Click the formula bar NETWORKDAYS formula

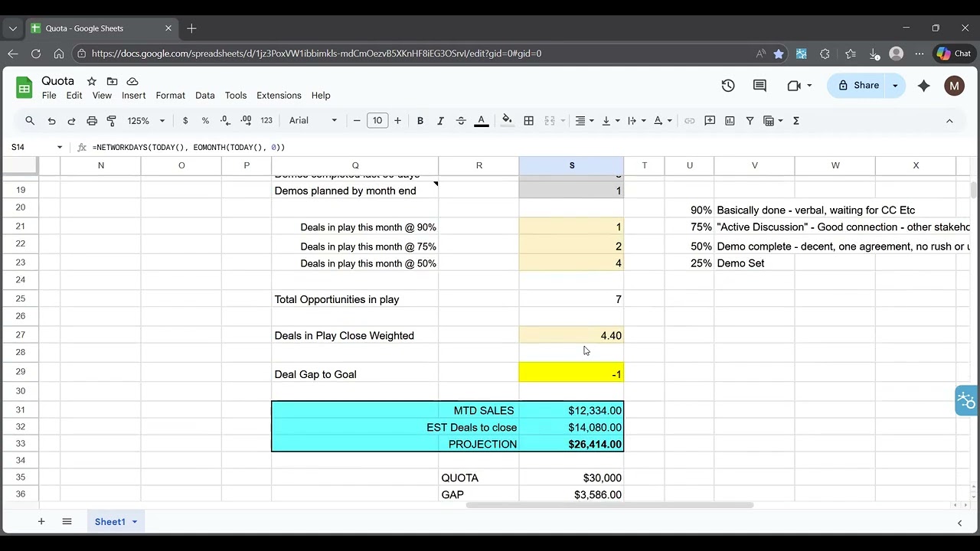[188, 147]
